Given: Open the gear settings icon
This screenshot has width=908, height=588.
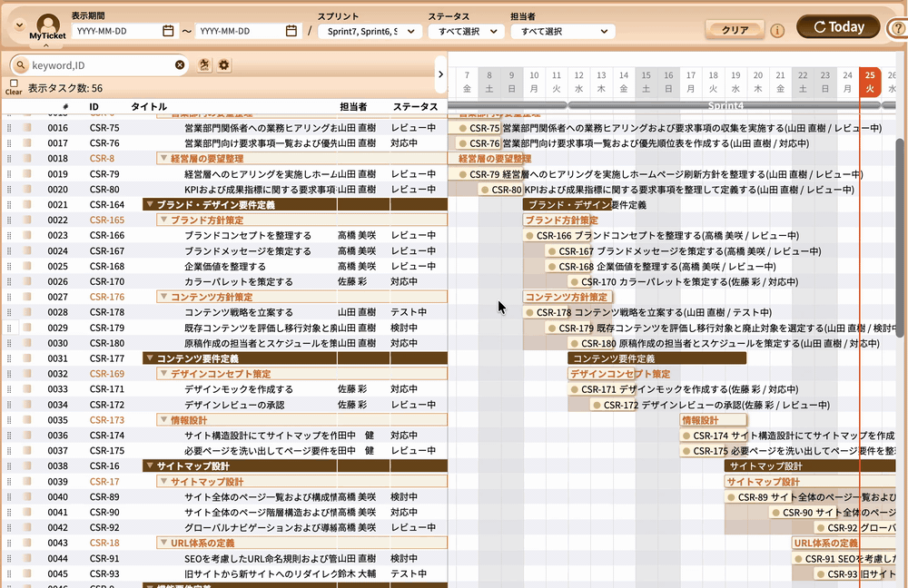Looking at the screenshot, I should [x=224, y=64].
